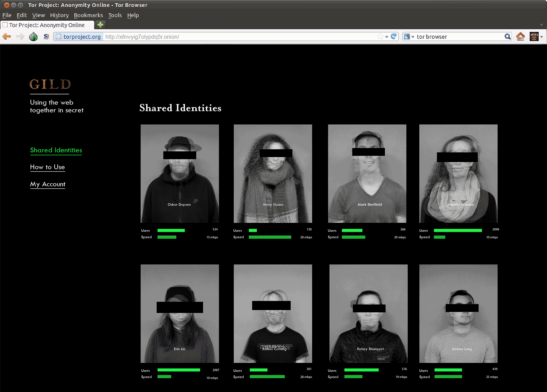Image resolution: width=547 pixels, height=392 pixels.
Task: Click the search magnifier icon
Action: pyautogui.click(x=507, y=36)
